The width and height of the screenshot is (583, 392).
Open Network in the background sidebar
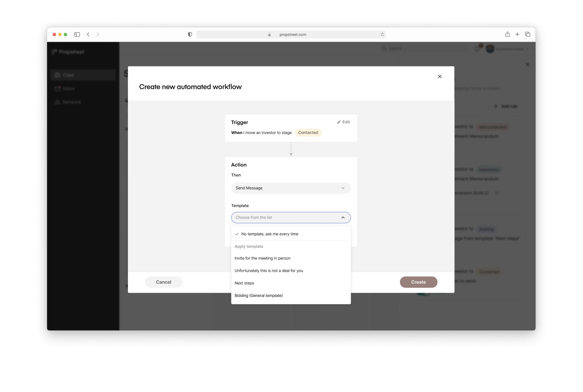click(x=83, y=102)
